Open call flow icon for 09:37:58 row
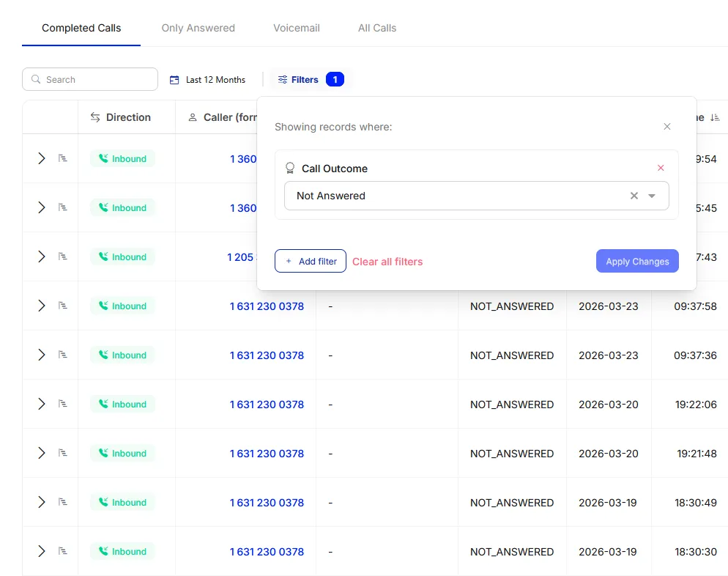This screenshot has height=576, width=728. [63, 306]
